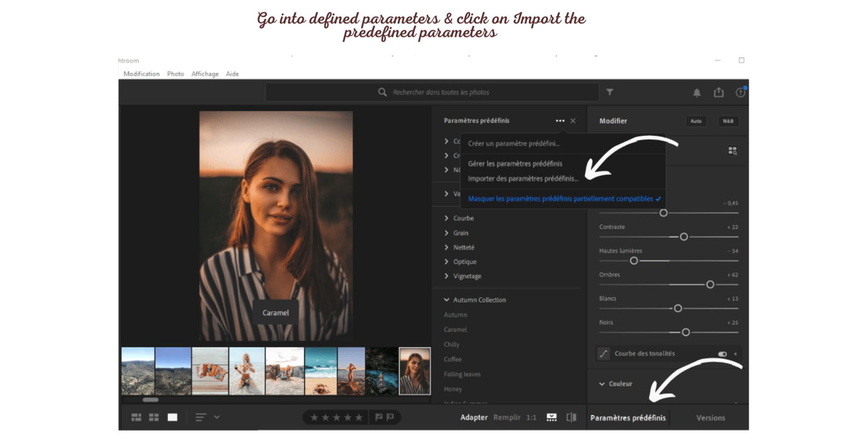868x442 pixels.
Task: Open the three-dot presets options menu
Action: pyautogui.click(x=560, y=121)
